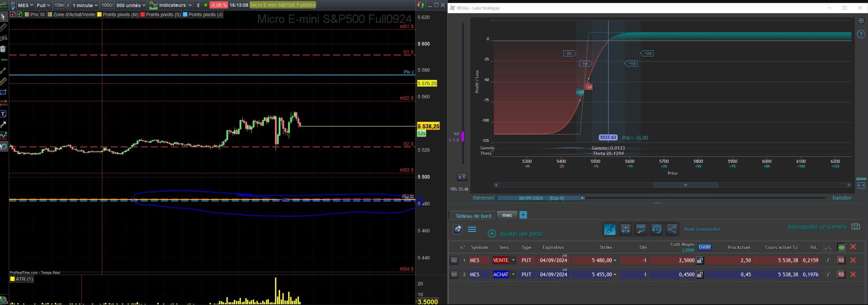This screenshot has width=868, height=305.
Task: Uncheck the checkbox for leg 2
Action: pyautogui.click(x=828, y=274)
